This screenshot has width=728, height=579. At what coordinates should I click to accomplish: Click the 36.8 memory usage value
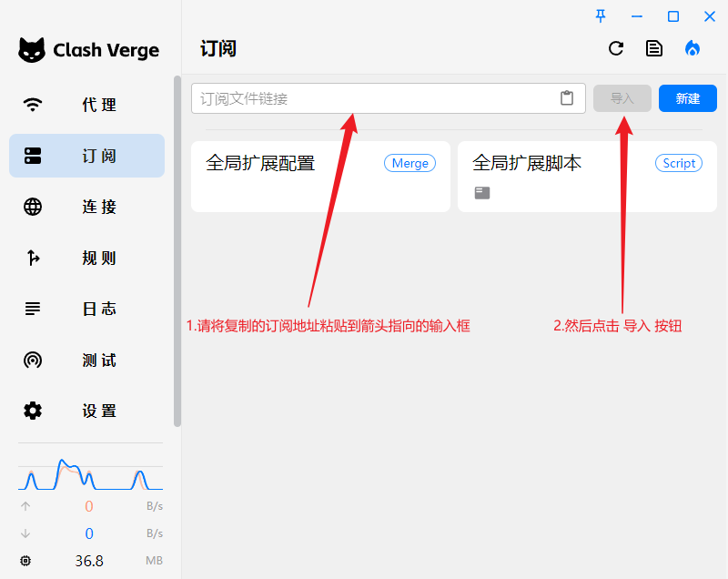[89, 561]
